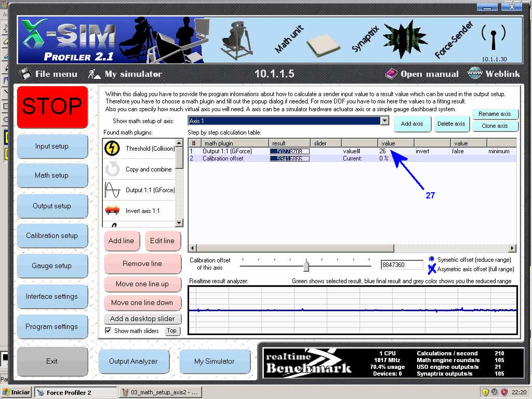Select the Copy and combine arrow icon
The height and width of the screenshot is (399, 532).
[112, 169]
